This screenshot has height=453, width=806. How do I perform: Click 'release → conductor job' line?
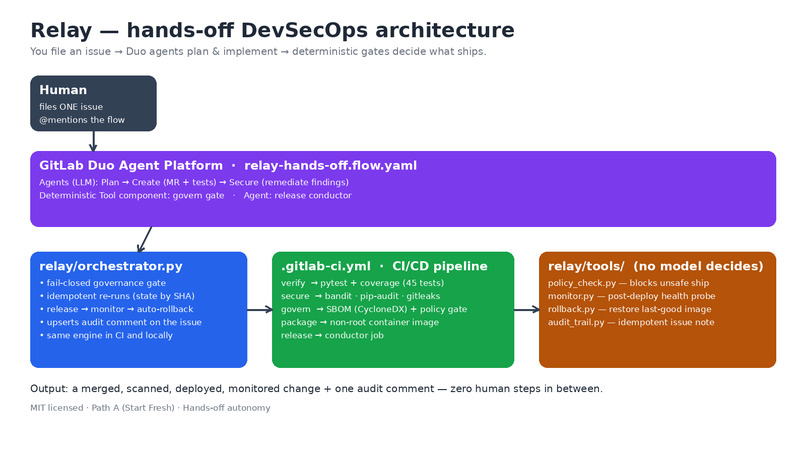click(332, 335)
